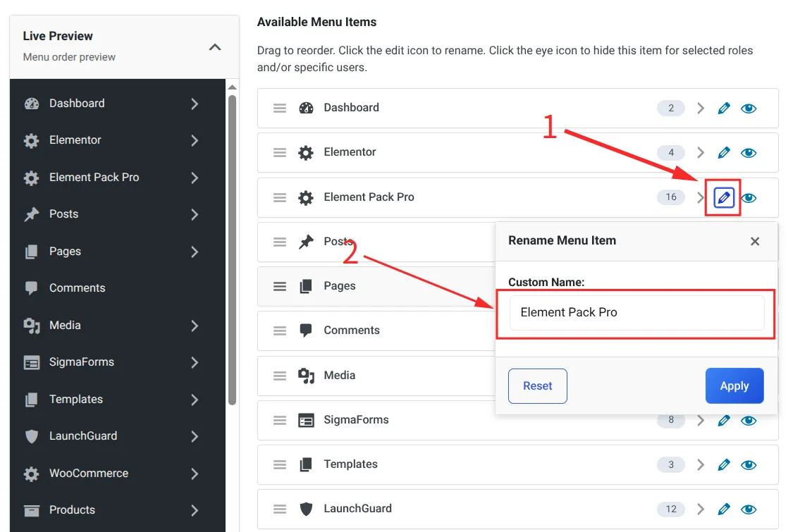
Task: Open Comments in the Live Preview sidebar
Action: pyautogui.click(x=77, y=288)
